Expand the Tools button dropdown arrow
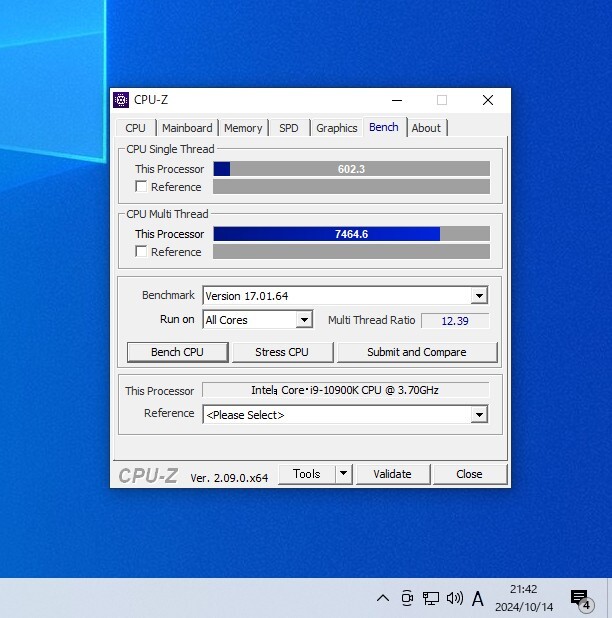This screenshot has width=612, height=618. coord(344,474)
